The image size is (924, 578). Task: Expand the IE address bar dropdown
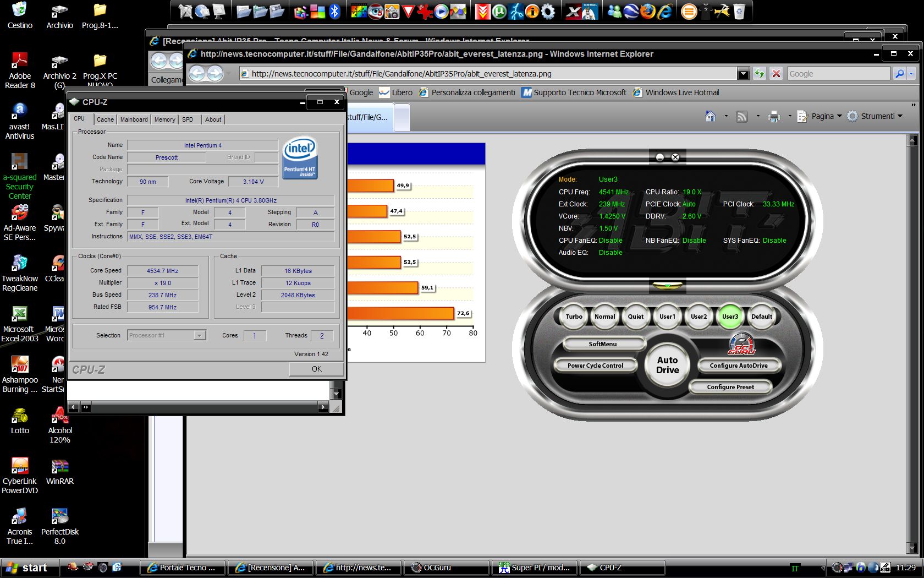click(743, 73)
